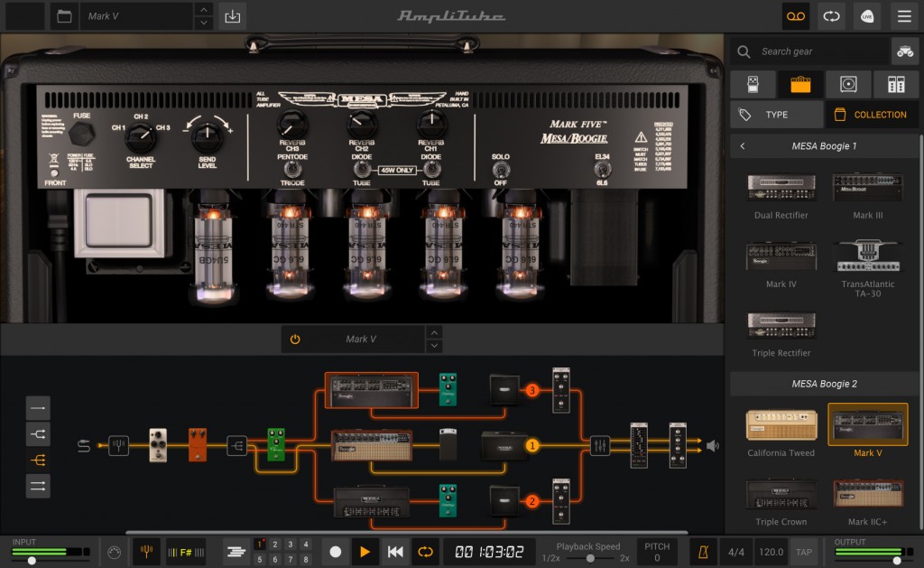Click the TAP tempo button
924x568 pixels.
pos(803,552)
